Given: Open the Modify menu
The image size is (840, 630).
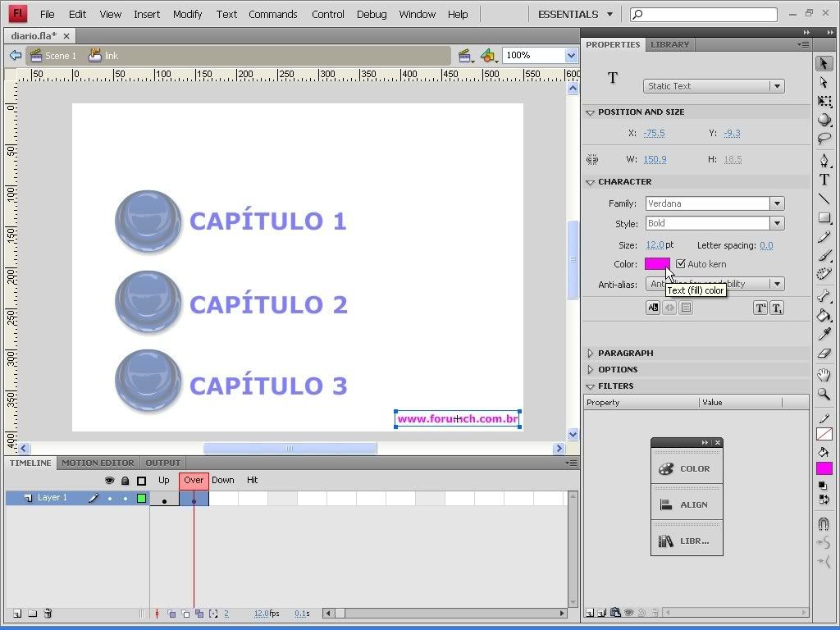Looking at the screenshot, I should click(x=187, y=14).
